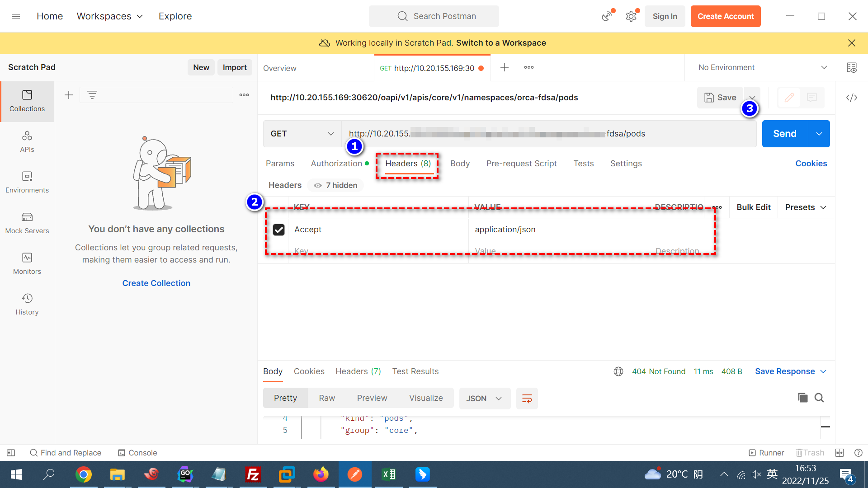Screen dimensions: 868x488
Task: Expand the No Environment selector
Action: tap(762, 68)
